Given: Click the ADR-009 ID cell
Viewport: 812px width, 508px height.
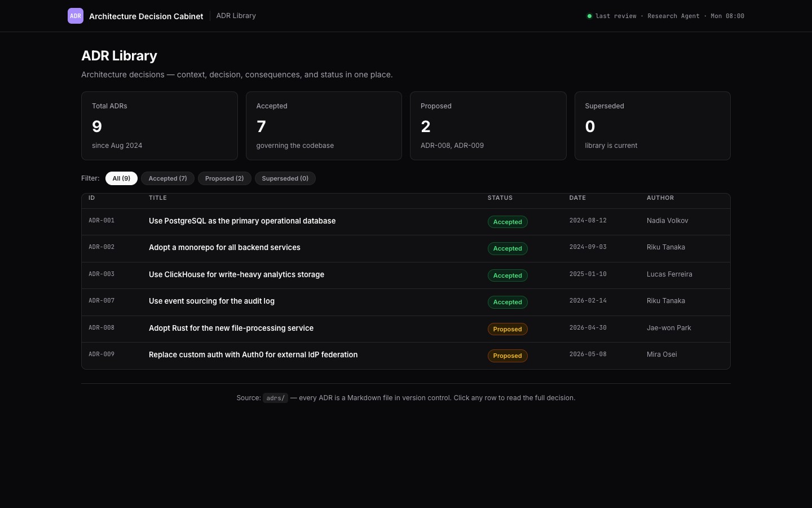Looking at the screenshot, I should tap(101, 354).
